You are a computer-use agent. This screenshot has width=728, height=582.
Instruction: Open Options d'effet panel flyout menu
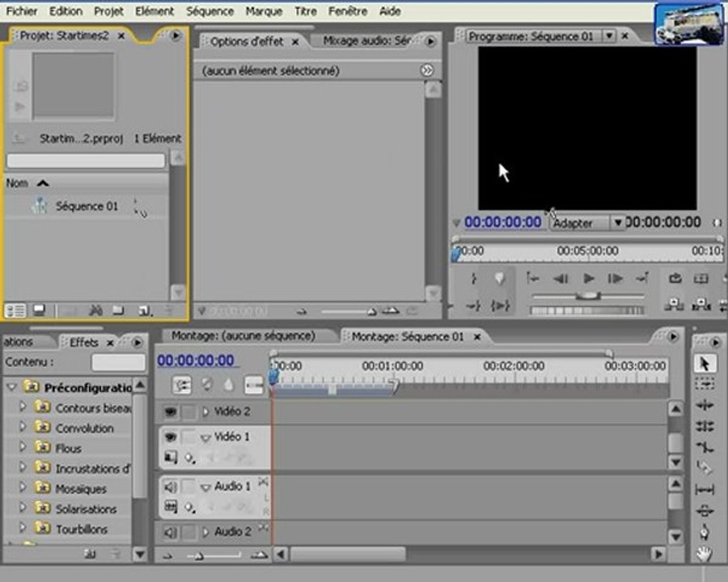tap(430, 41)
